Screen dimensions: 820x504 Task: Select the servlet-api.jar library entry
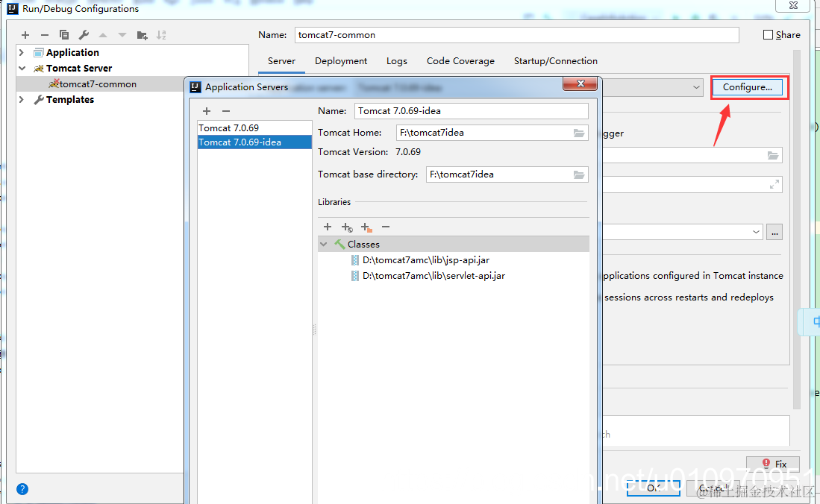pyautogui.click(x=434, y=276)
